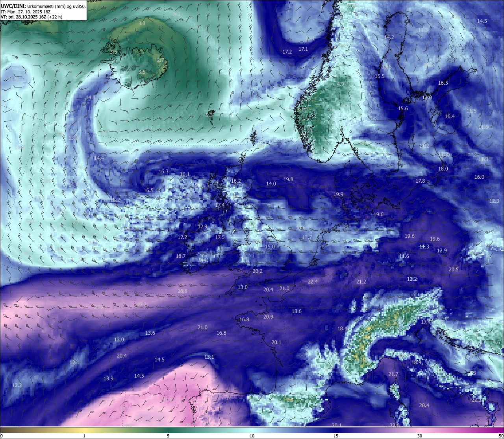Image resolution: width=504 pixels, height=439 pixels.
Task: Click the '15' tick on the color scale
Action: [x=336, y=436]
